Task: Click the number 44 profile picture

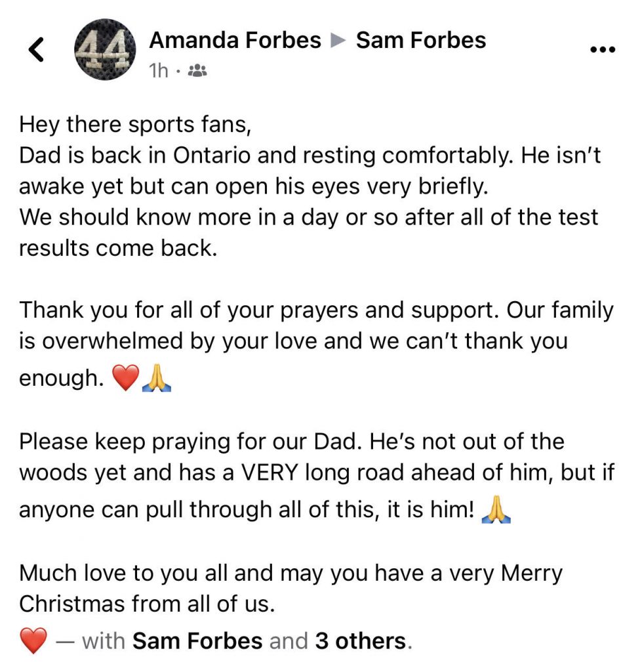Action: tap(107, 49)
